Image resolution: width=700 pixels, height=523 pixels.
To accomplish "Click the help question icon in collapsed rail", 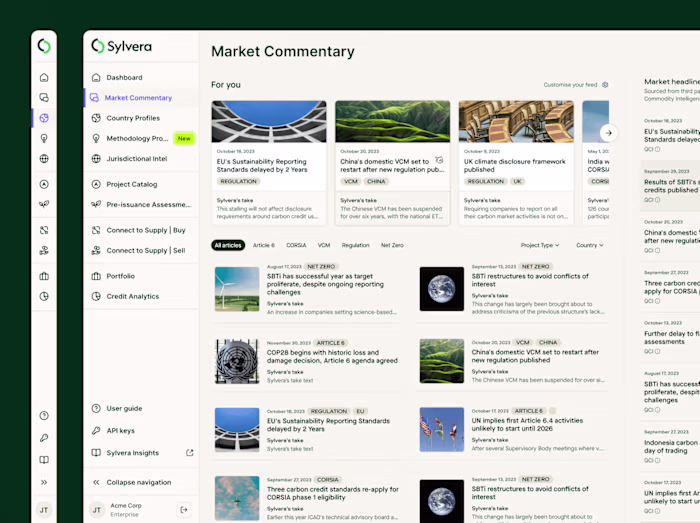I will click(44, 416).
